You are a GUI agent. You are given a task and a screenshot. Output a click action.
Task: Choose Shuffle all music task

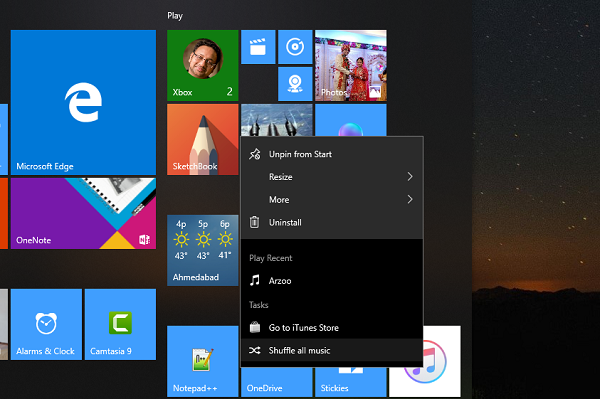(x=332, y=350)
